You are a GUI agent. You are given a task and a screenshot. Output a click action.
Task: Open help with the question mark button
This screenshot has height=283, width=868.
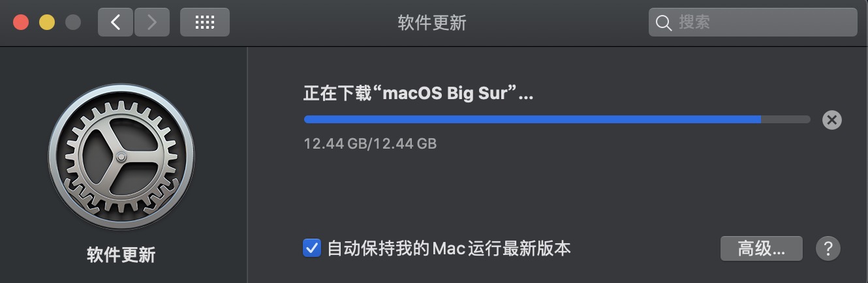(828, 248)
